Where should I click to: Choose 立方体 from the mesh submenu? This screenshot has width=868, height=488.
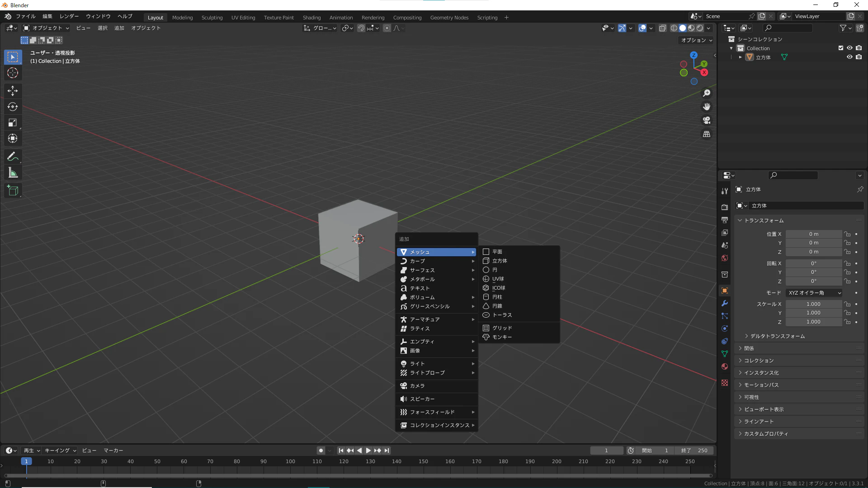tap(519, 261)
